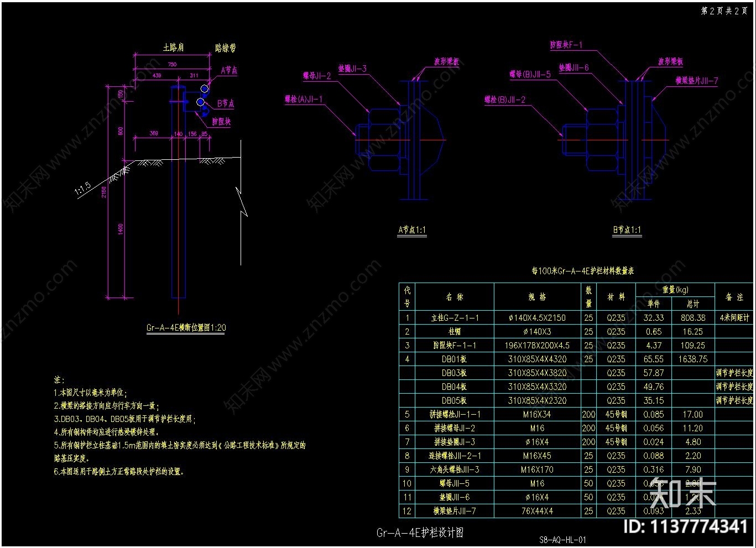Click the "螺栓(A)JI-1" leader label
756x548 pixels.
[x=304, y=100]
